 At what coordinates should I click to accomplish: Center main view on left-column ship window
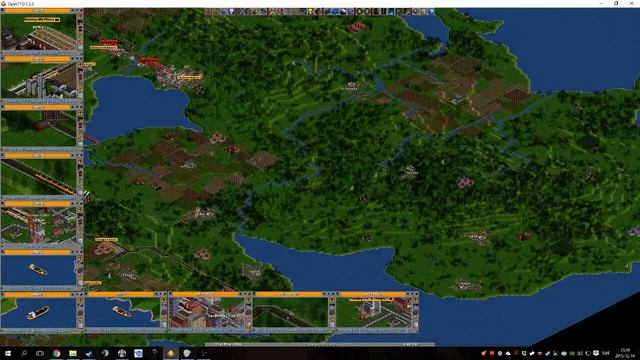coord(80,258)
